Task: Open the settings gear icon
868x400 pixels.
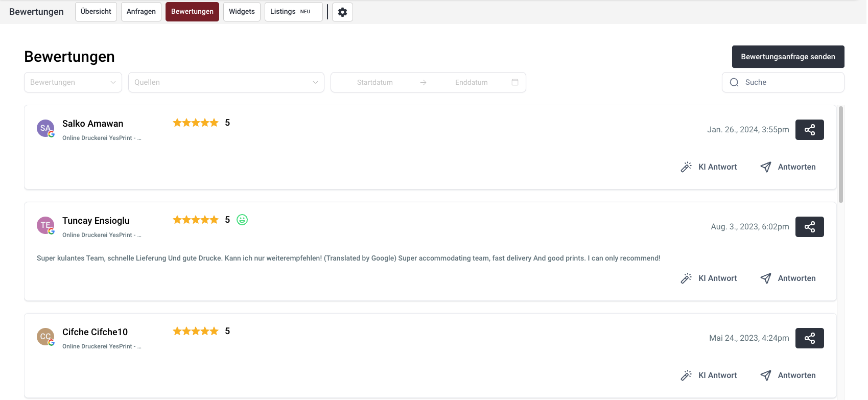Action: click(x=342, y=12)
